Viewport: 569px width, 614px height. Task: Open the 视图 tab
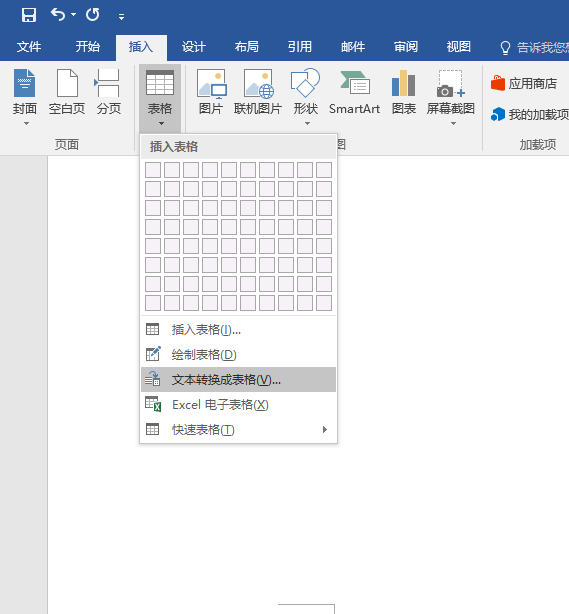click(x=459, y=47)
